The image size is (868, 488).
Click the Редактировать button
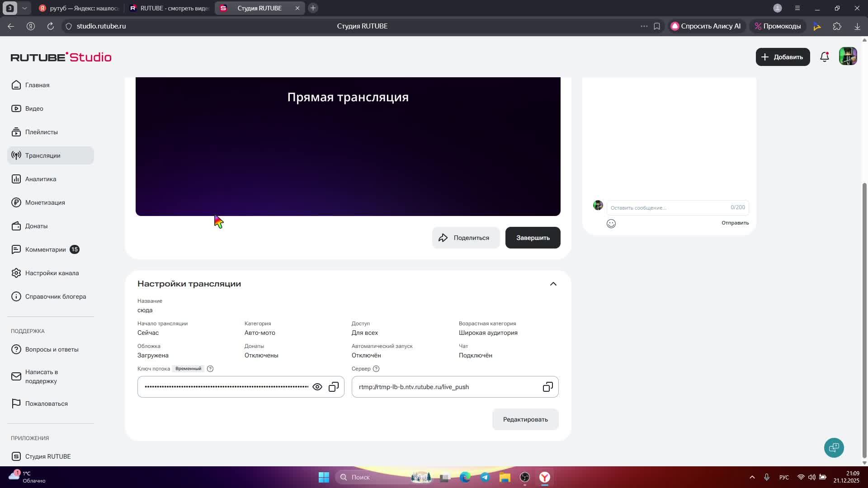click(525, 420)
